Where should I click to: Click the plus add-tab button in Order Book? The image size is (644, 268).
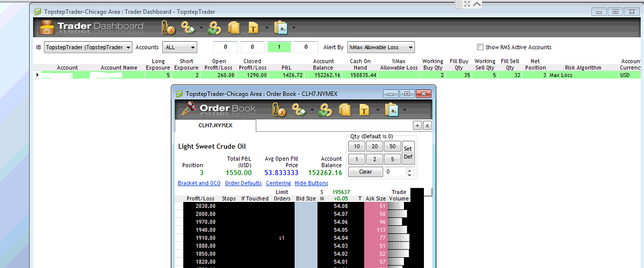click(417, 126)
